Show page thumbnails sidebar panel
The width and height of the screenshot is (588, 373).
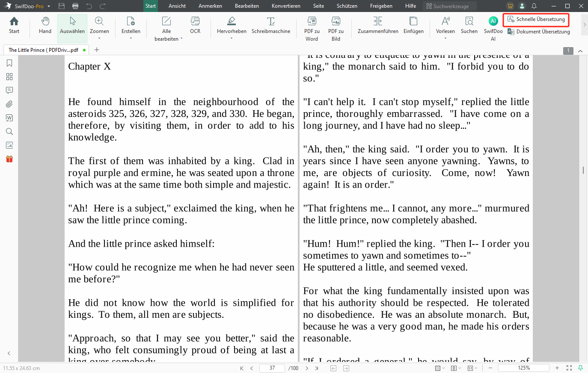pos(9,77)
